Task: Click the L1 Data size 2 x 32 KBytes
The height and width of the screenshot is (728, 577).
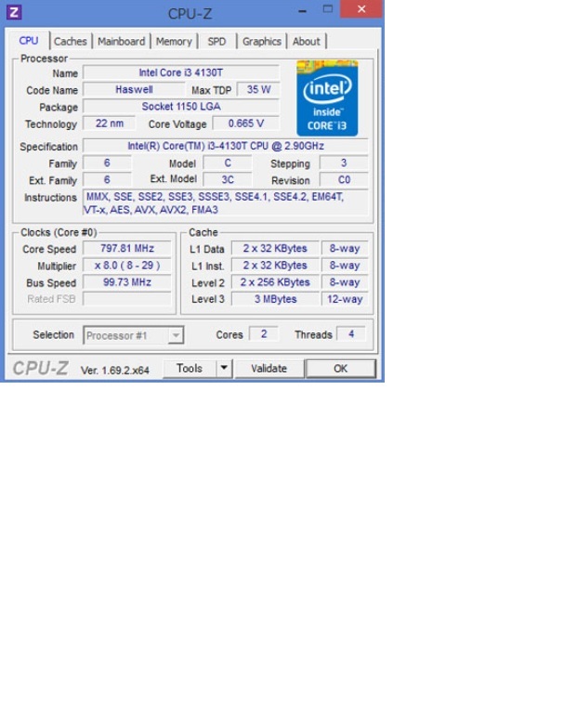Action: point(275,249)
